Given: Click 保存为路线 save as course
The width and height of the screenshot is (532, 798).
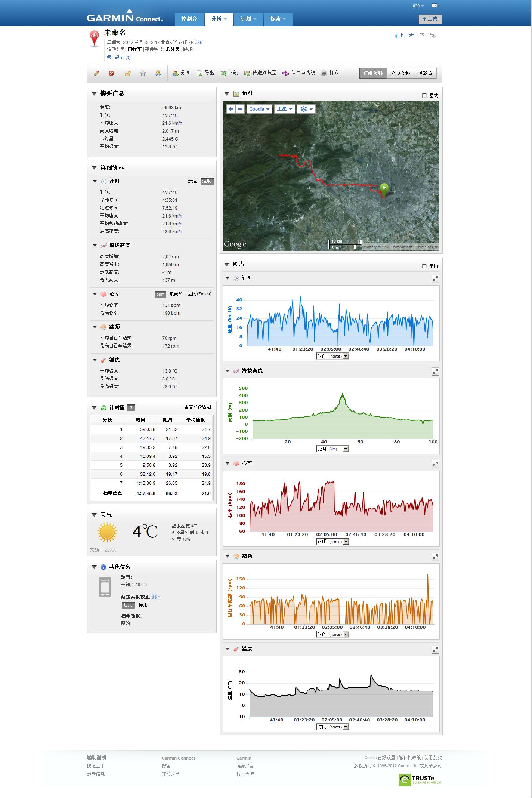Looking at the screenshot, I should point(299,73).
